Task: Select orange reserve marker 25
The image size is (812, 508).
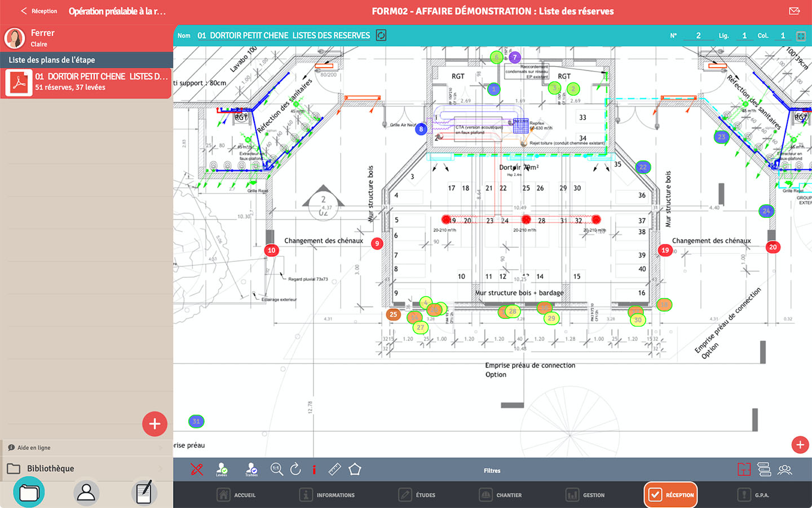Action: pyautogui.click(x=393, y=314)
